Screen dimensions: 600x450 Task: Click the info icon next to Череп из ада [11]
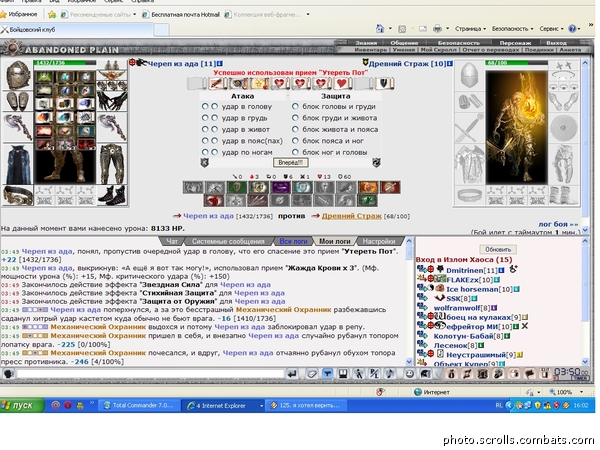pyautogui.click(x=220, y=64)
